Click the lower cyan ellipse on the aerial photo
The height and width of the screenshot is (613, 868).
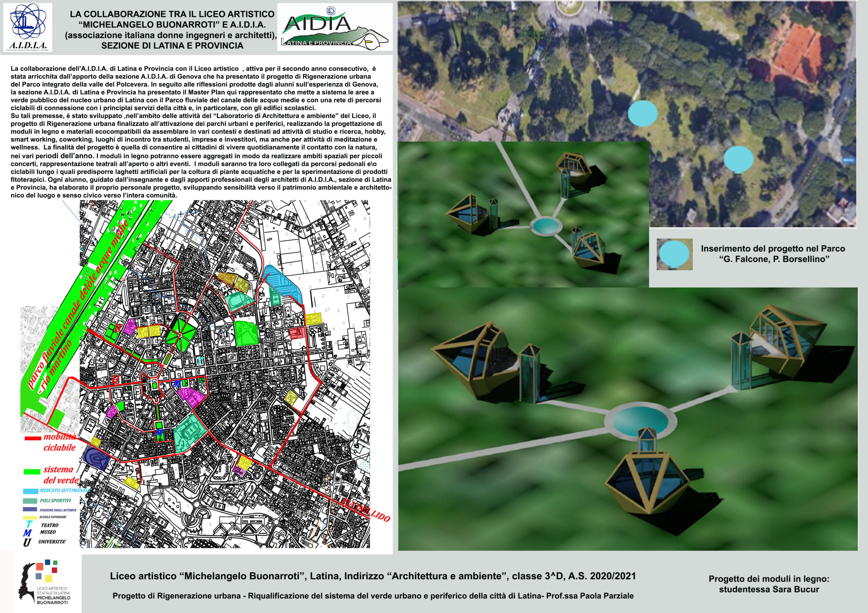coord(738,159)
